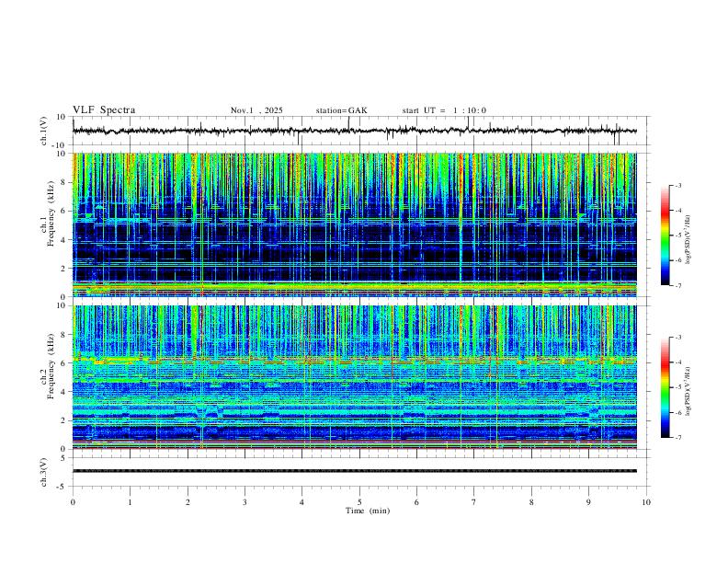
Task: Click the "8" tick on the time axis
Action: [531, 502]
